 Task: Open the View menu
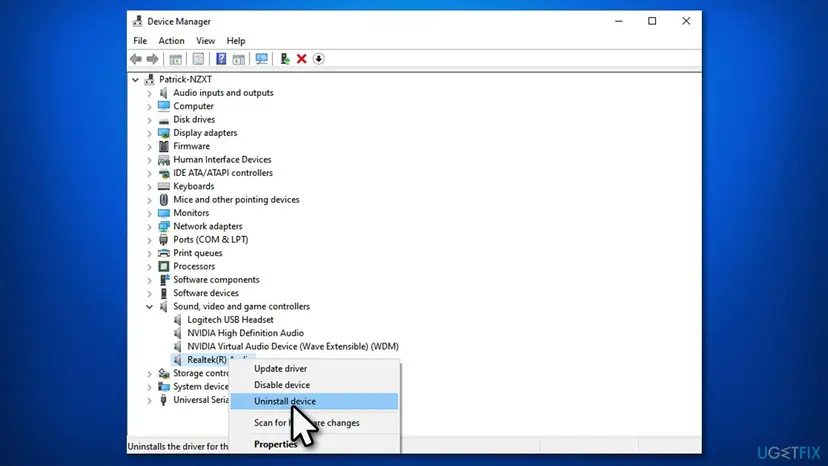205,41
